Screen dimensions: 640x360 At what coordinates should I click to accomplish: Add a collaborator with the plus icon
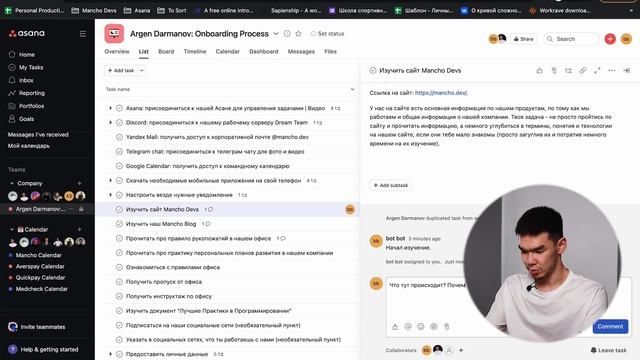[x=461, y=350]
